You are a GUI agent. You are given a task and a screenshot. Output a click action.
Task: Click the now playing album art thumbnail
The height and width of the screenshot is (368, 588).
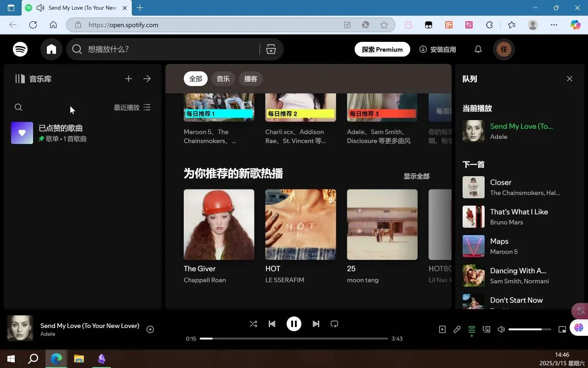pos(20,328)
